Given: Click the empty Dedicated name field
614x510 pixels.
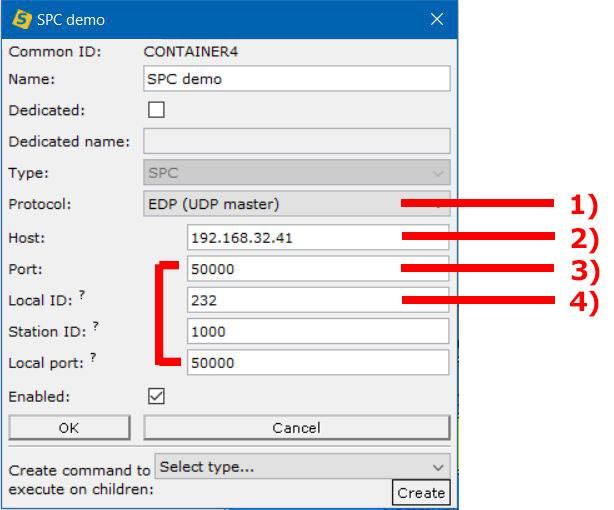Looking at the screenshot, I should pyautogui.click(x=296, y=141).
